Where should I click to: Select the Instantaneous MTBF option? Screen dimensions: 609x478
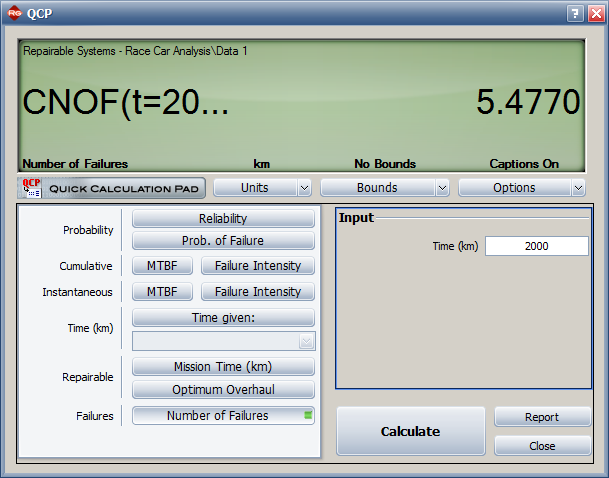pyautogui.click(x=162, y=292)
